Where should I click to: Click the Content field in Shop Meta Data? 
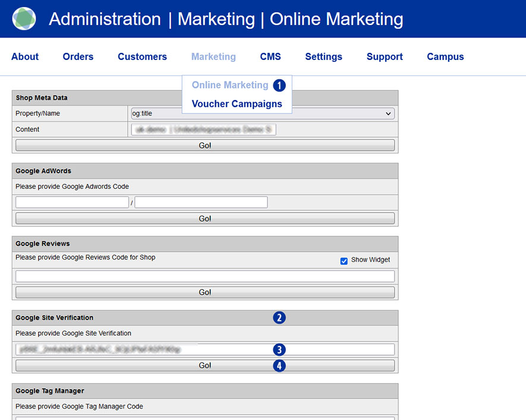pyautogui.click(x=203, y=130)
